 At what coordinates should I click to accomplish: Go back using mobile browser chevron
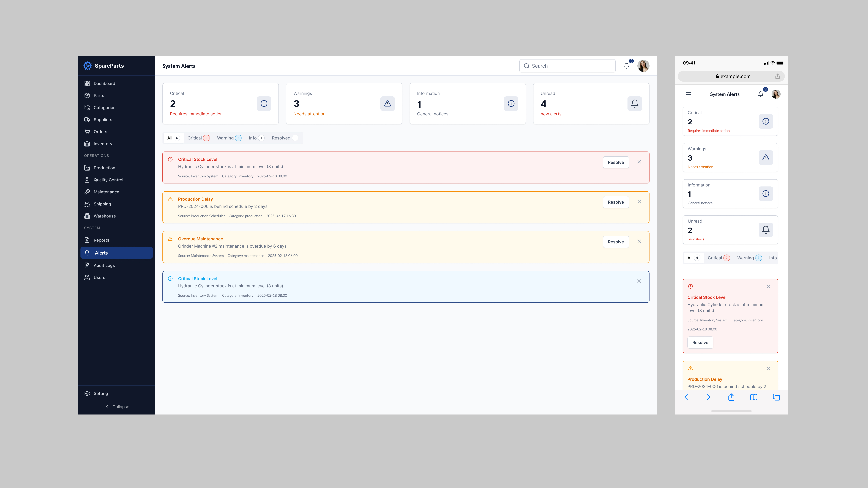[x=686, y=397]
